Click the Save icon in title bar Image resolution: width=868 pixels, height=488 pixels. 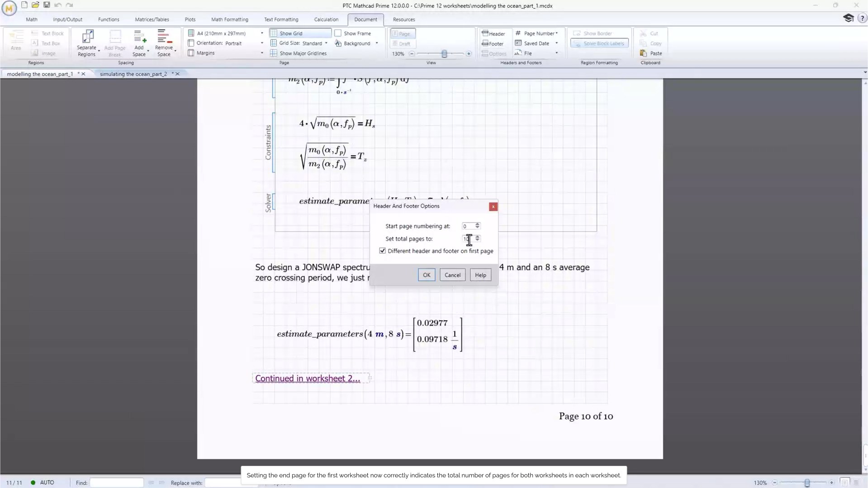(47, 5)
